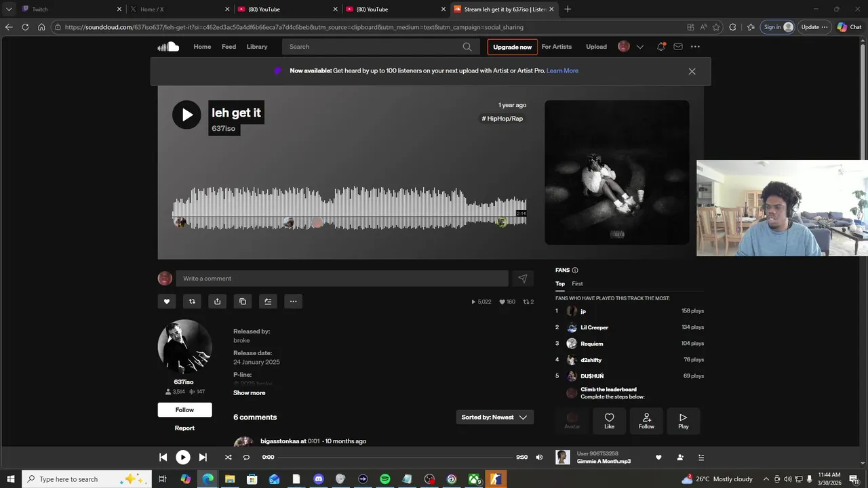Image resolution: width=868 pixels, height=488 pixels.
Task: Favorite this page with star icon
Action: point(716,27)
